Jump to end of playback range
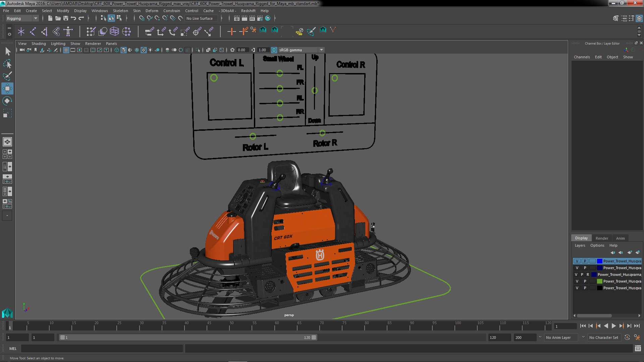Screen dimensions: 644x362 637,326
